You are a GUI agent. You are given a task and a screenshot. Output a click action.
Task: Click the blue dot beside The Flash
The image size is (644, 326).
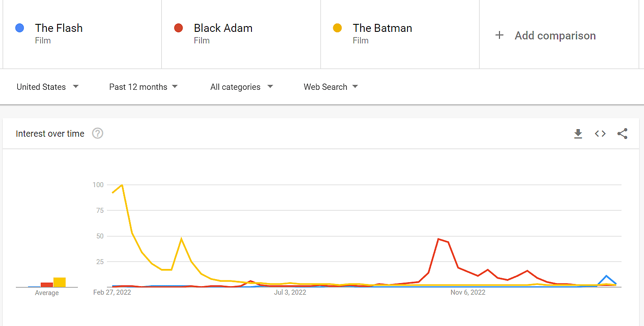19,28
